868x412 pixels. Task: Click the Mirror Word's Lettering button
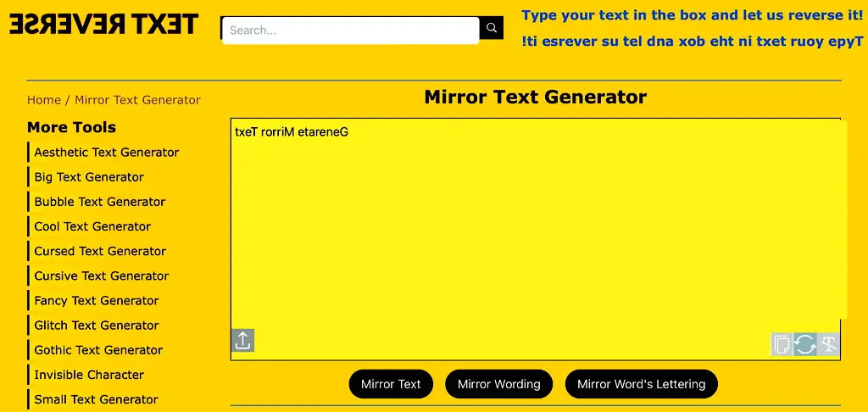641,384
